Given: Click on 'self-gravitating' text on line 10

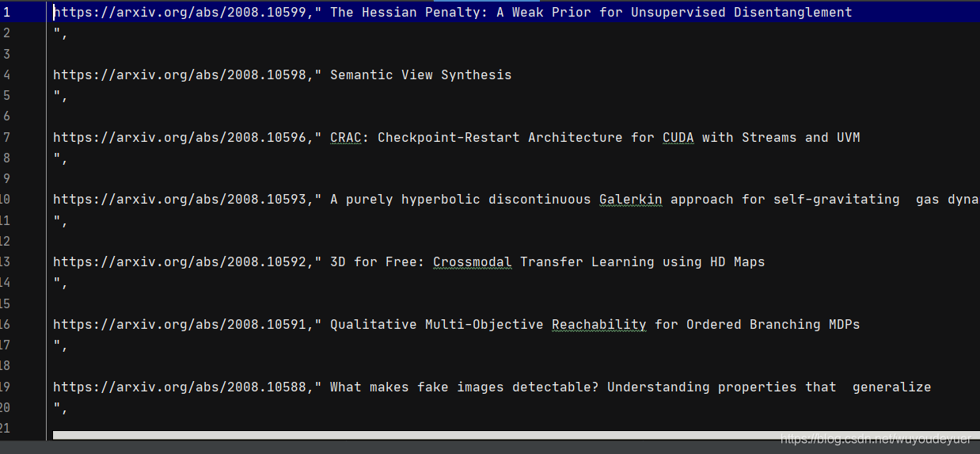Looking at the screenshot, I should (x=837, y=200).
